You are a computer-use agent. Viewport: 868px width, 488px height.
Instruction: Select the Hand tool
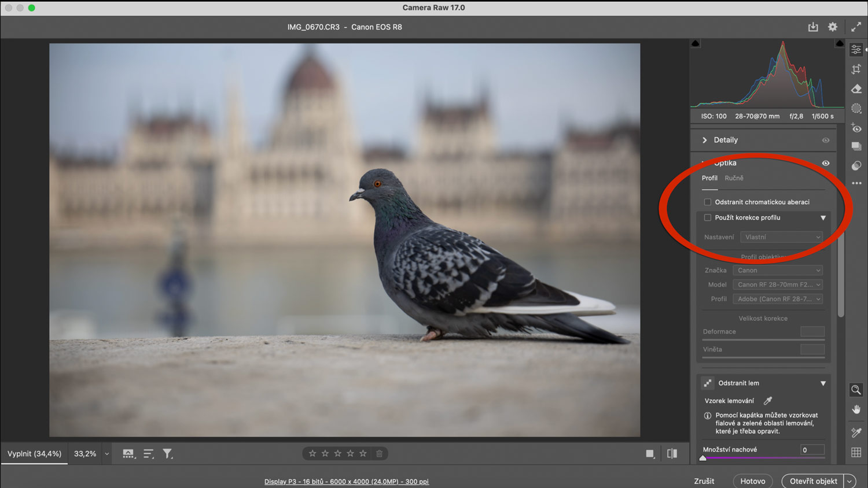point(856,409)
